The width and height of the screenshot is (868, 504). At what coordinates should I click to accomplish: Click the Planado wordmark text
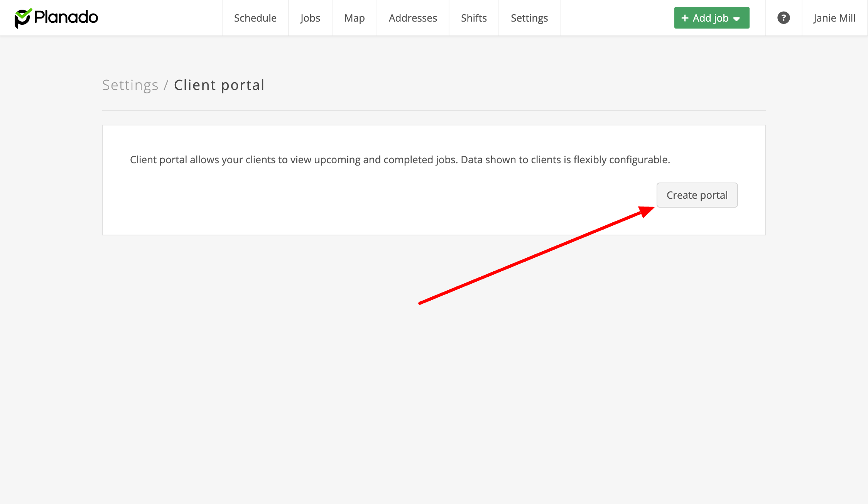pos(66,17)
